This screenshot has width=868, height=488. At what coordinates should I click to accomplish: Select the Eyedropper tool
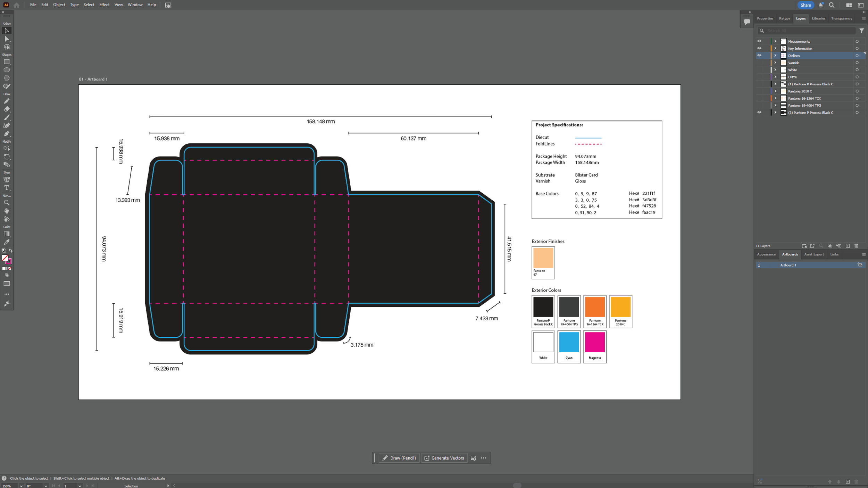[7, 242]
